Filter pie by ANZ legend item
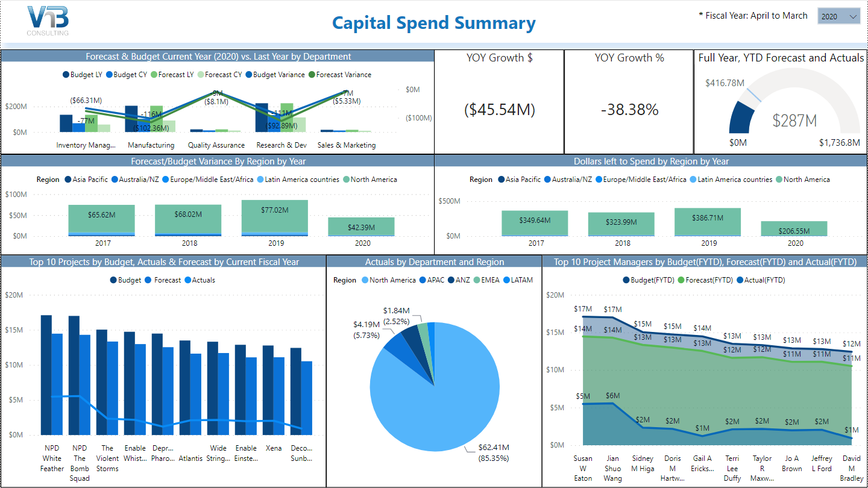This screenshot has height=488, width=868. pos(459,280)
